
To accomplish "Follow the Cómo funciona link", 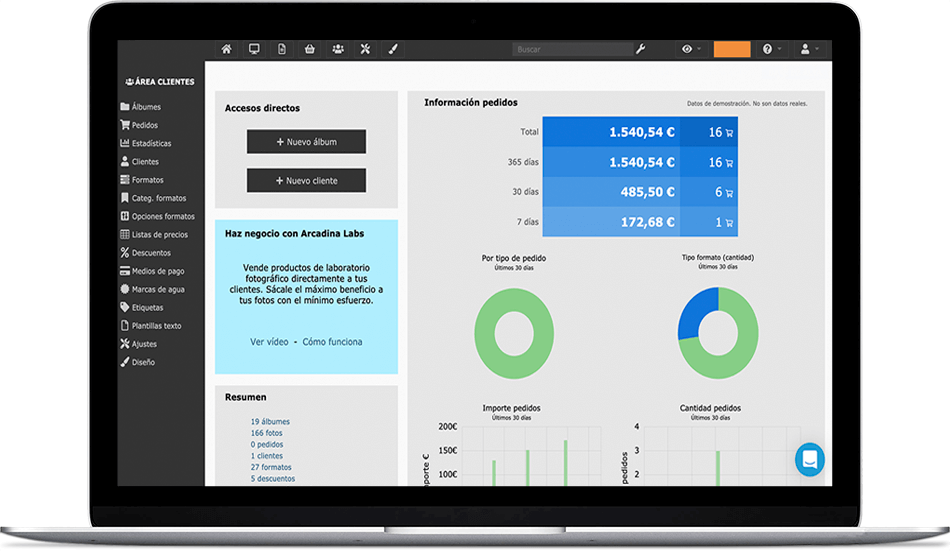I will tap(332, 342).
